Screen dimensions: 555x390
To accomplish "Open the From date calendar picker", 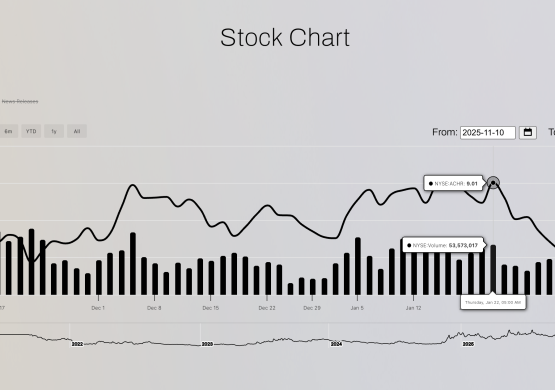I will 528,132.
